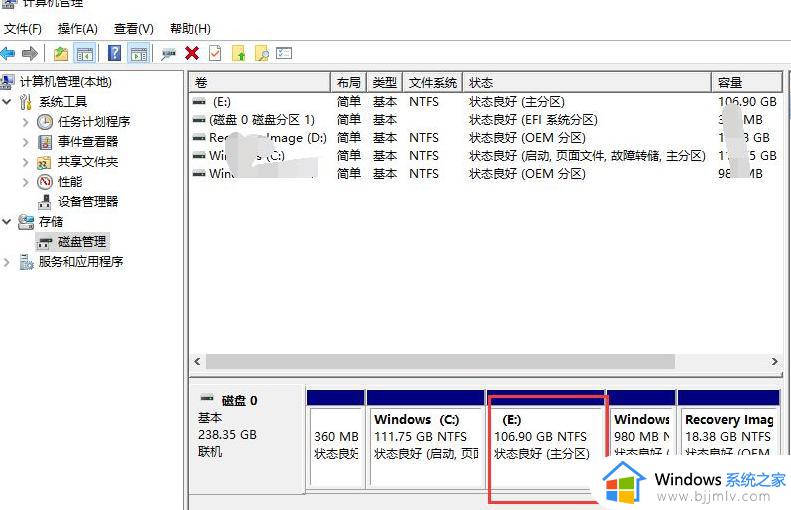
Task: Open the 查看(V) menu
Action: pos(134,29)
